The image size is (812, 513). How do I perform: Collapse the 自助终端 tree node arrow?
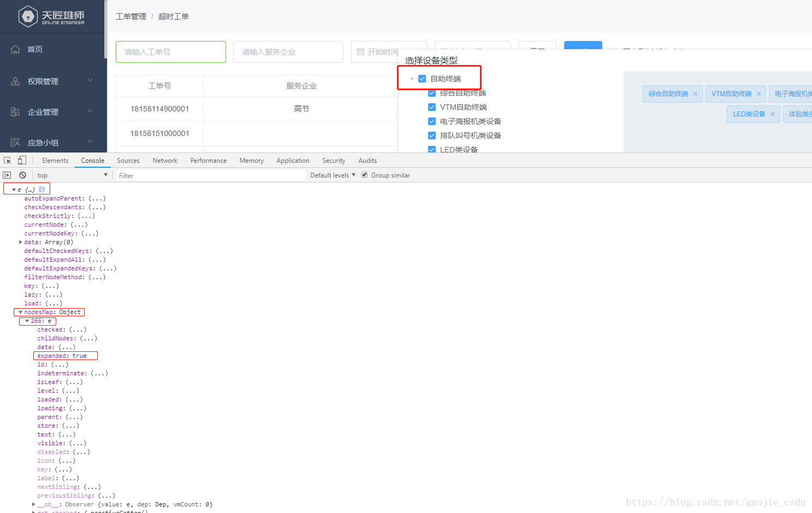point(412,79)
